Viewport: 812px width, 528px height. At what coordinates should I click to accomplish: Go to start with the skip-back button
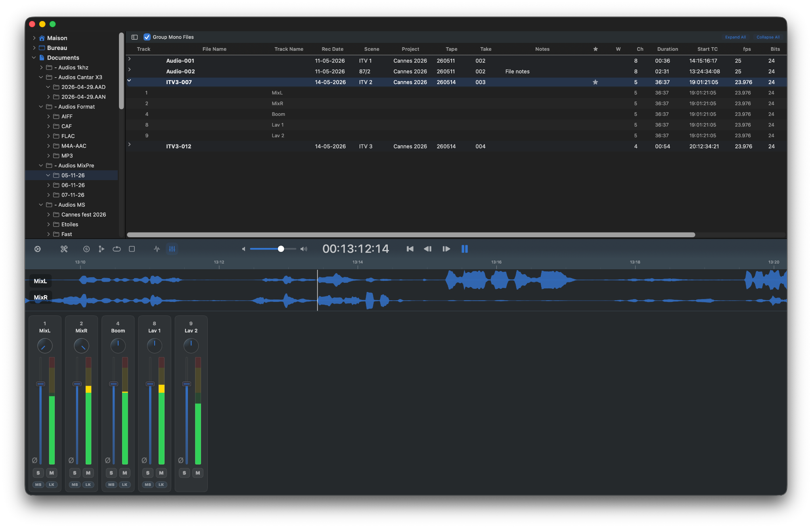(410, 249)
